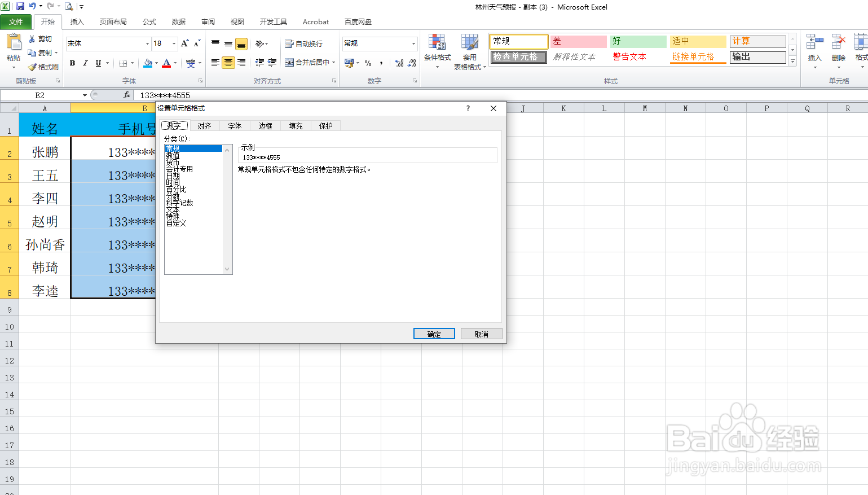Expand the cell styles gallery
The height and width of the screenshot is (495, 868).
point(792,62)
